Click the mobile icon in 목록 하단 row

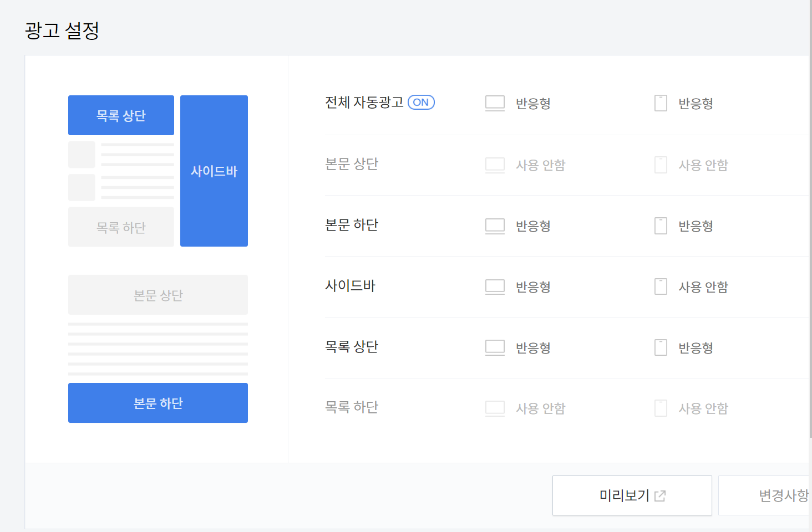coord(661,408)
